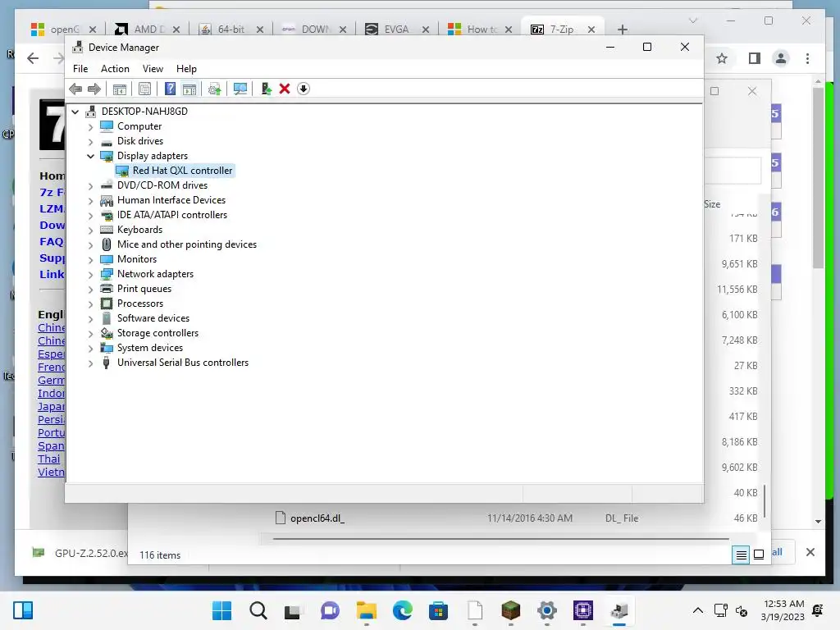Screen dimensions: 840x630
Task: Select the Storage controllers tree item
Action: [157, 333]
